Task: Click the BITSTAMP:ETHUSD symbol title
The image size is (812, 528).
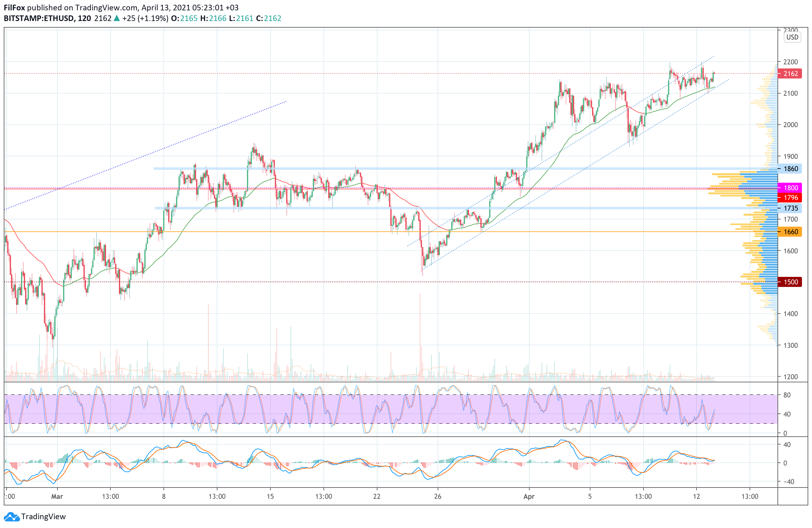Action: tap(39, 19)
